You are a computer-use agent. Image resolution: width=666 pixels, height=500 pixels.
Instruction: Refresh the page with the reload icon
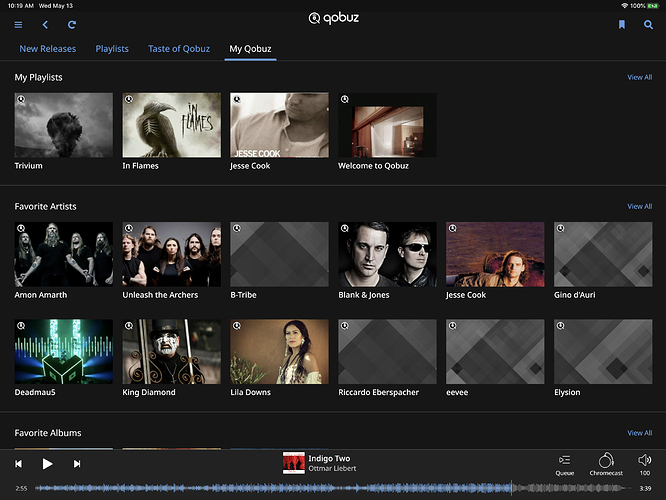point(72,25)
